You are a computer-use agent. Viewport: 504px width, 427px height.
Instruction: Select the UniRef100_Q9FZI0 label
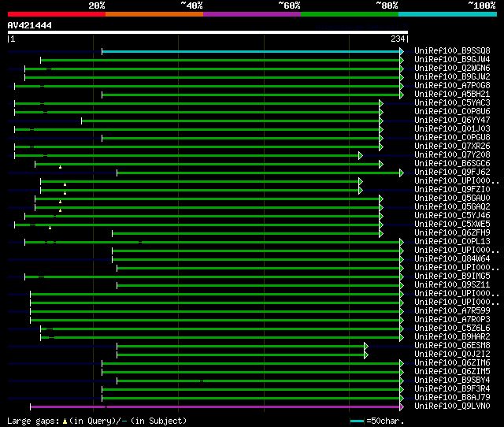(452, 189)
